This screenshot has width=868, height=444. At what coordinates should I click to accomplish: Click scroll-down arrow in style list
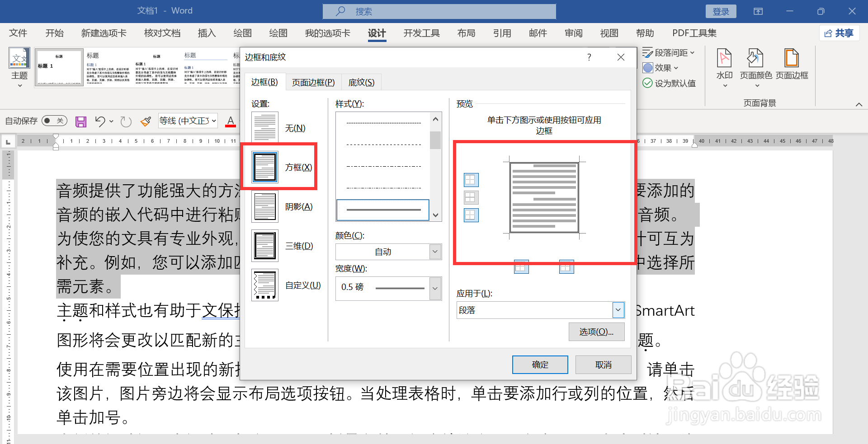coord(435,215)
